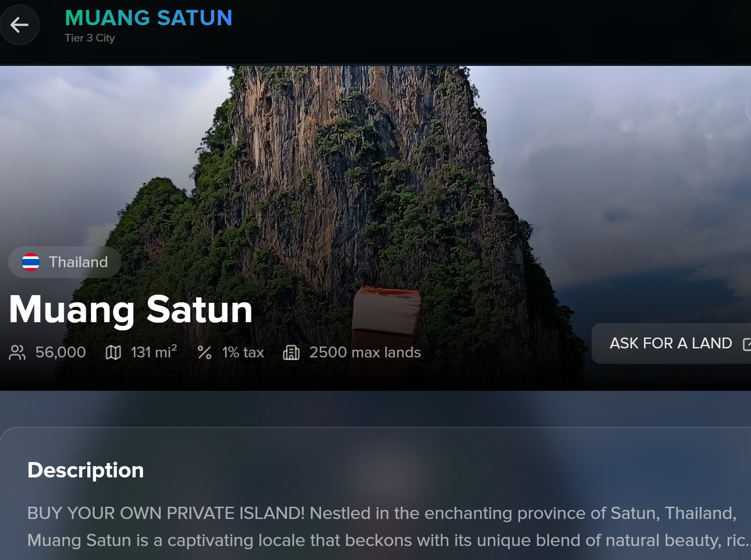Go back using the arrow button
This screenshot has width=751, height=560.
[19, 25]
